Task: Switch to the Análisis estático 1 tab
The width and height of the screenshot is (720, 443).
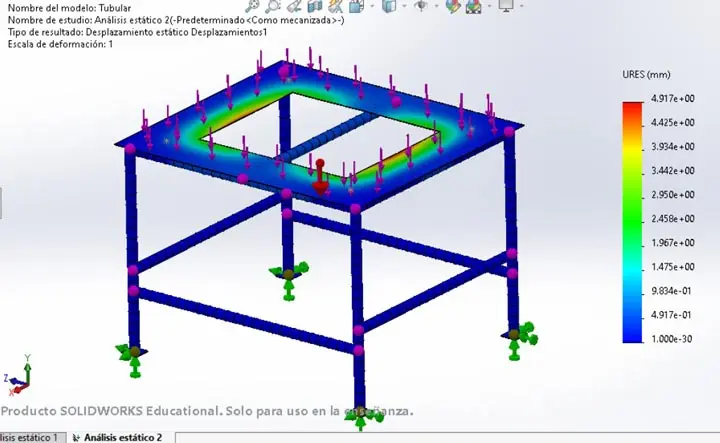Action: pos(30,438)
